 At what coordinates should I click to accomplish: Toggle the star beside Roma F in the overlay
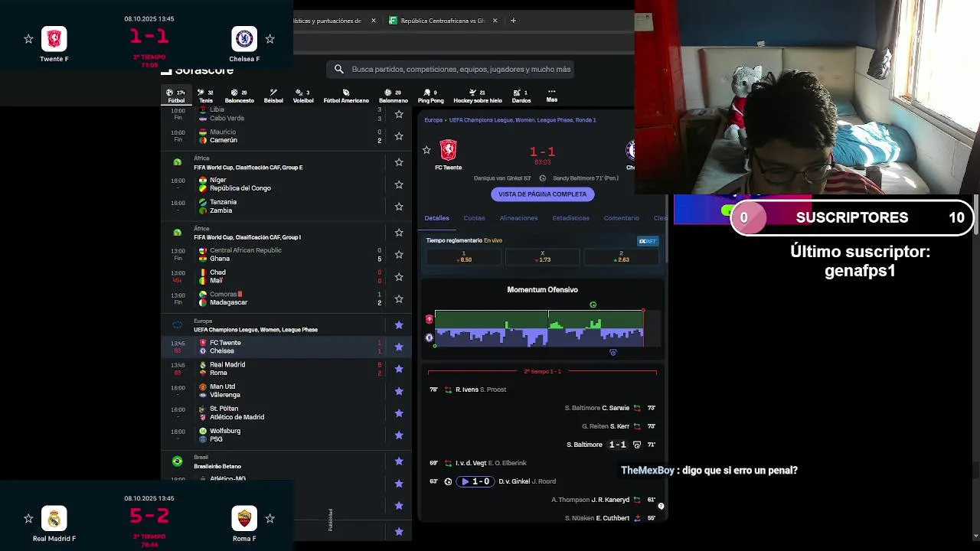(x=269, y=518)
